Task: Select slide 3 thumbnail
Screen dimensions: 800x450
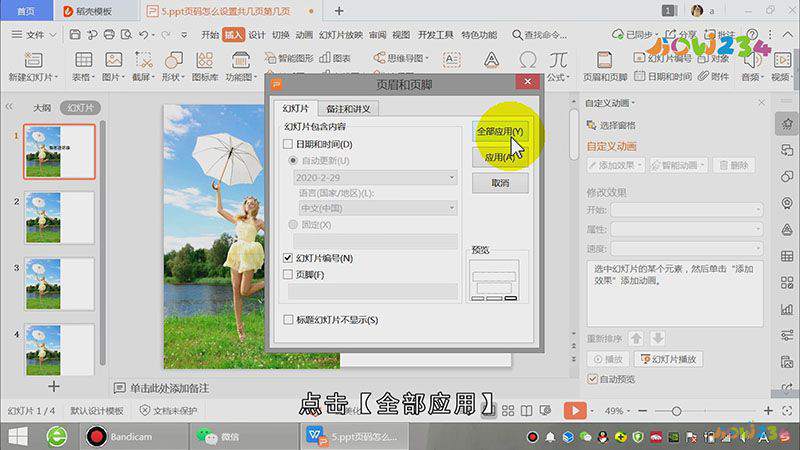Action: (59, 284)
